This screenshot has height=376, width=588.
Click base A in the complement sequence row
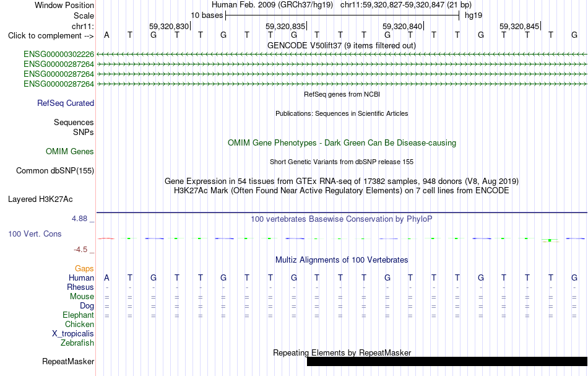[x=107, y=35]
